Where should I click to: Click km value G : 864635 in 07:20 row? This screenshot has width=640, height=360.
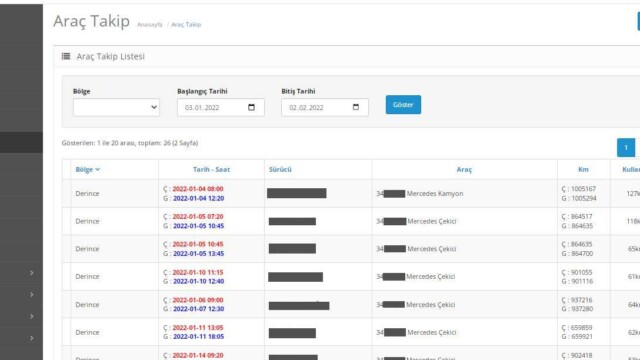(x=577, y=226)
